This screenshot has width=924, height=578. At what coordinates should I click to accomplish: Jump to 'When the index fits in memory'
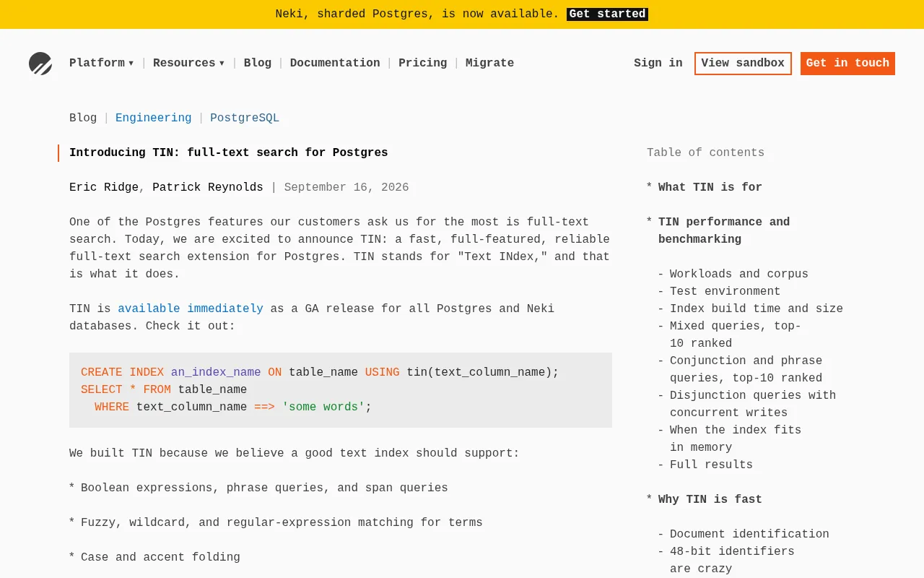[736, 439]
